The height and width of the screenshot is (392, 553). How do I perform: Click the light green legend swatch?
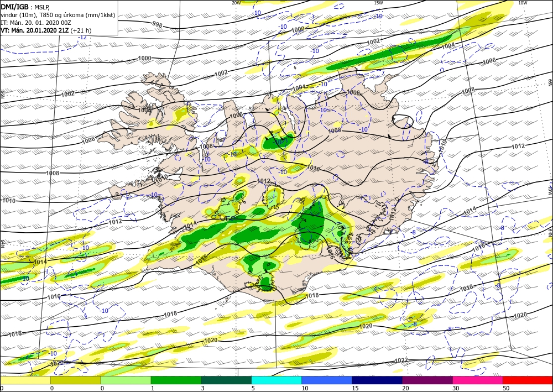coord(126,380)
